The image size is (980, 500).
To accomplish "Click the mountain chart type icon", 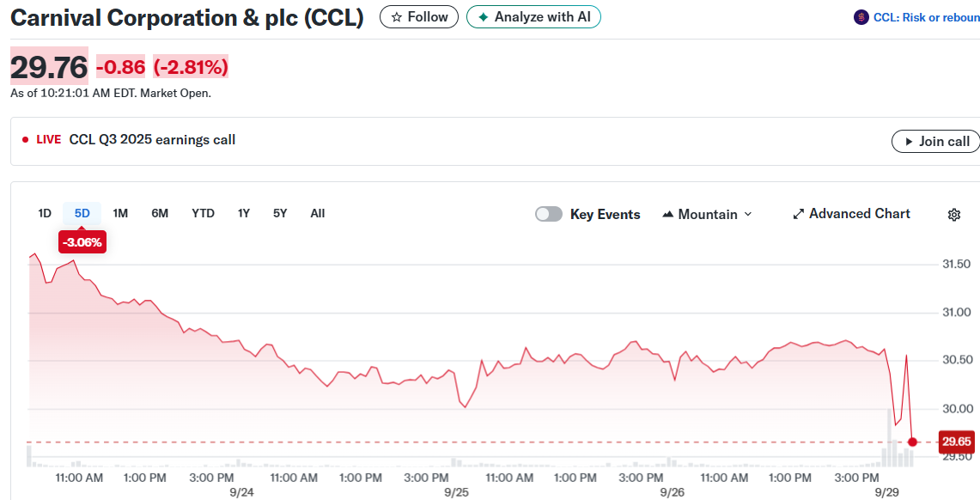I will coord(668,215).
